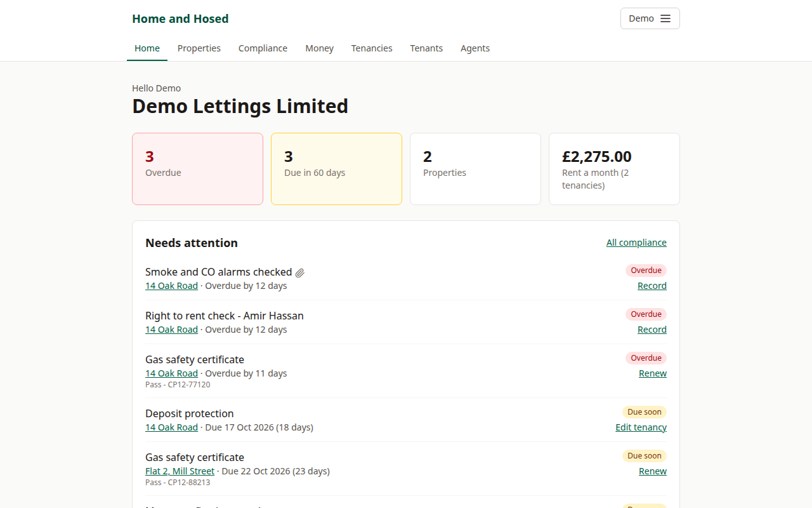812x508 pixels.
Task: Click the Pass - CP12-77120 reference
Action: tap(178, 385)
